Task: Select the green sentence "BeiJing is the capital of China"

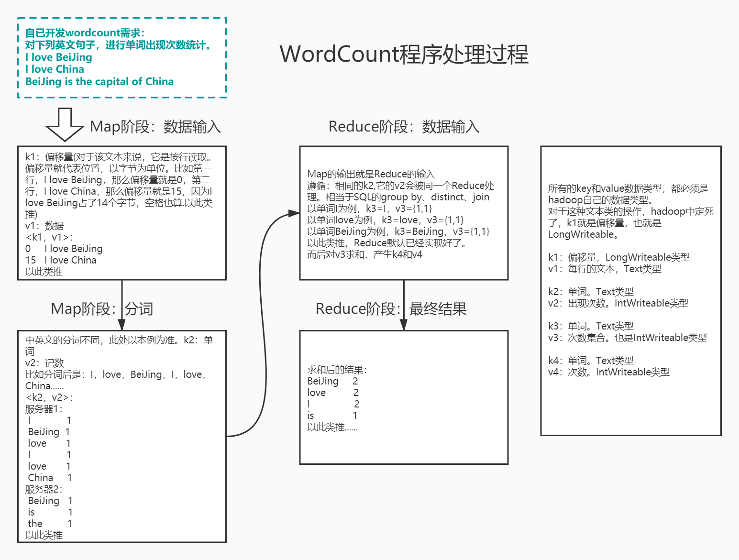Action: (x=99, y=81)
